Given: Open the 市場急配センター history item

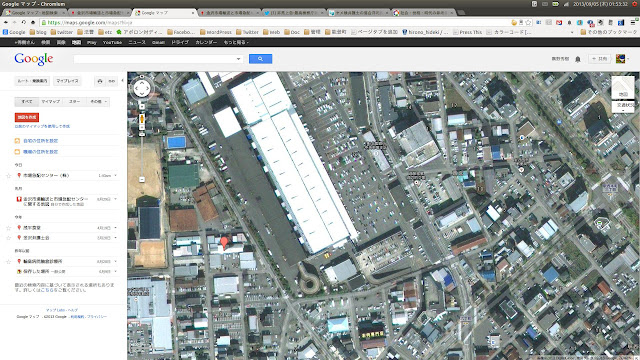Looking at the screenshot, I should pyautogui.click(x=46, y=176).
